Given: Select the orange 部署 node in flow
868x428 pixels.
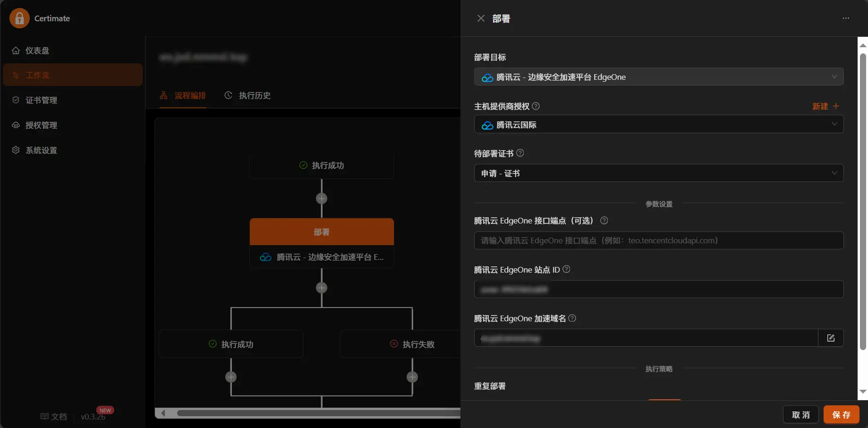Looking at the screenshot, I should click(322, 232).
